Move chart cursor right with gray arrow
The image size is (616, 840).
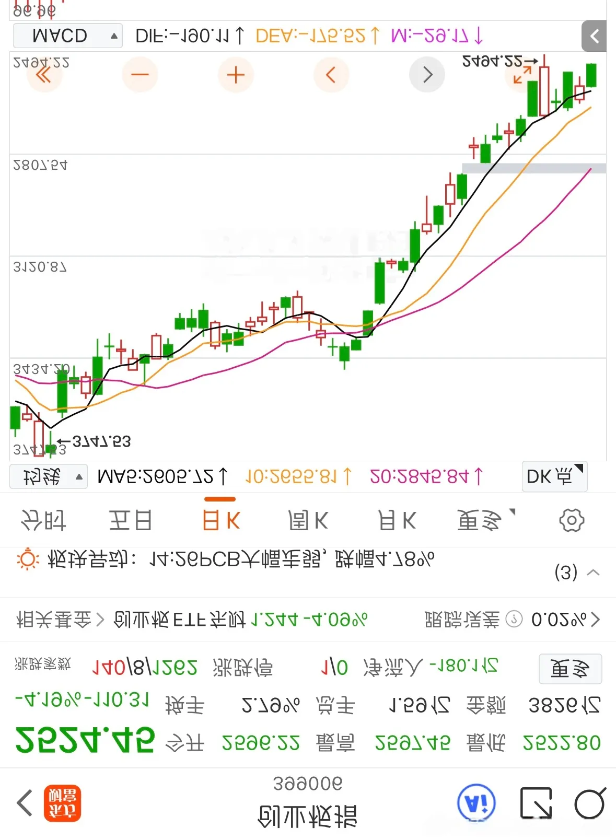point(427,75)
